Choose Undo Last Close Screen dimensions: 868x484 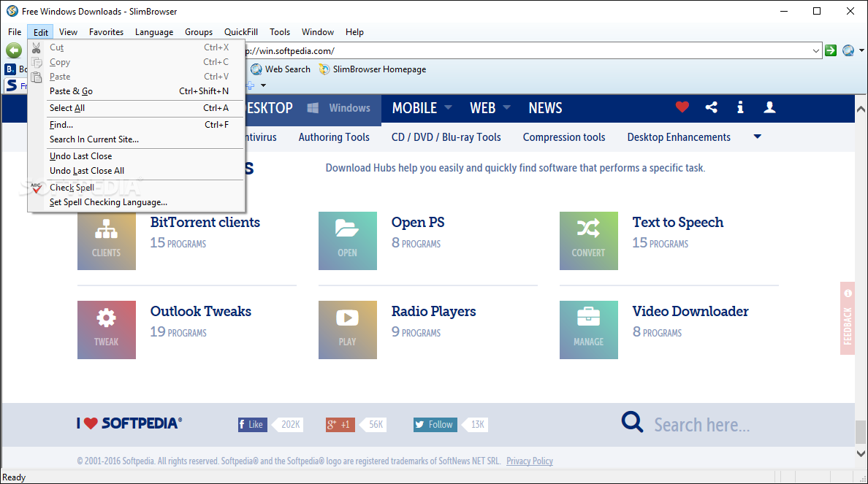[x=136, y=156]
